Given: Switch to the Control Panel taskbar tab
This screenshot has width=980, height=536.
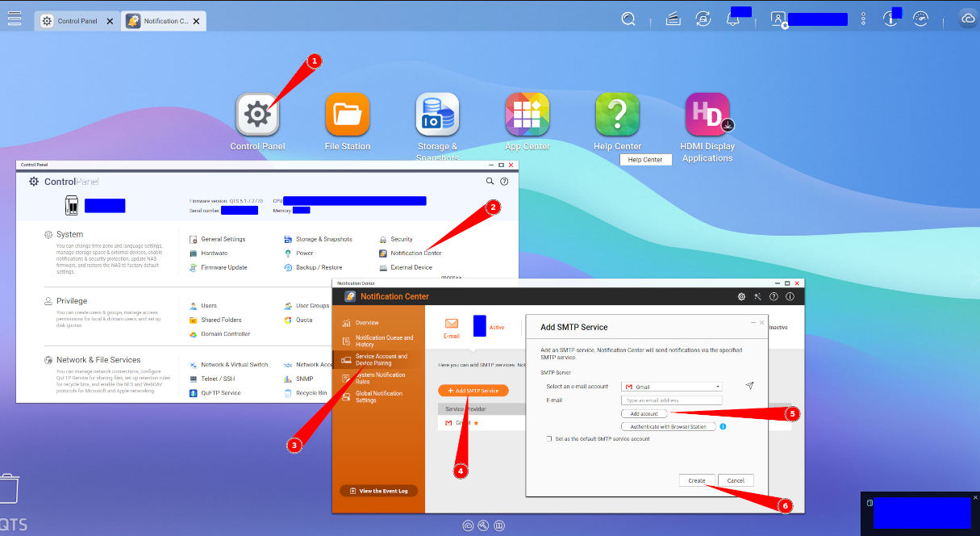Looking at the screenshot, I should click(78, 21).
